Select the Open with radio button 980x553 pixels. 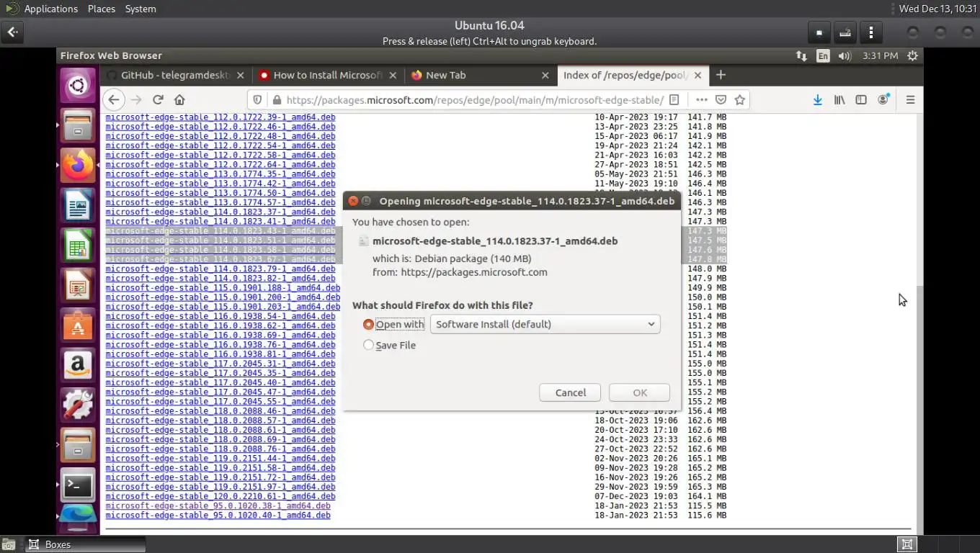(369, 325)
